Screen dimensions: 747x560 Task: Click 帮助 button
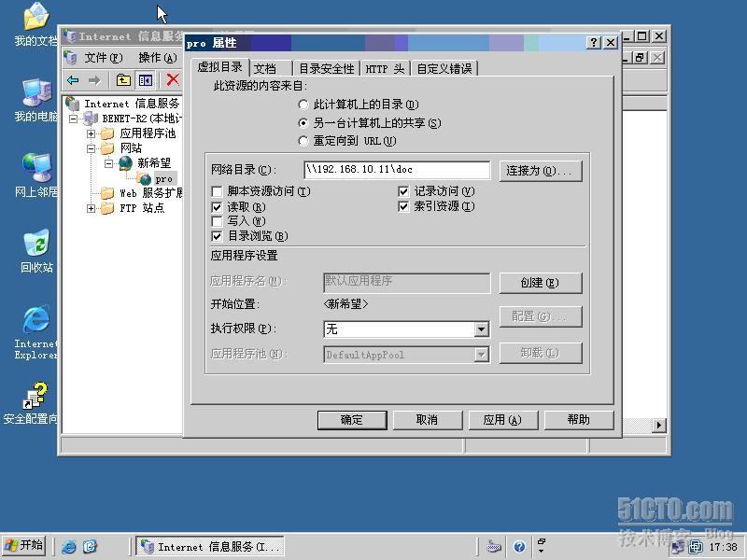coord(578,419)
